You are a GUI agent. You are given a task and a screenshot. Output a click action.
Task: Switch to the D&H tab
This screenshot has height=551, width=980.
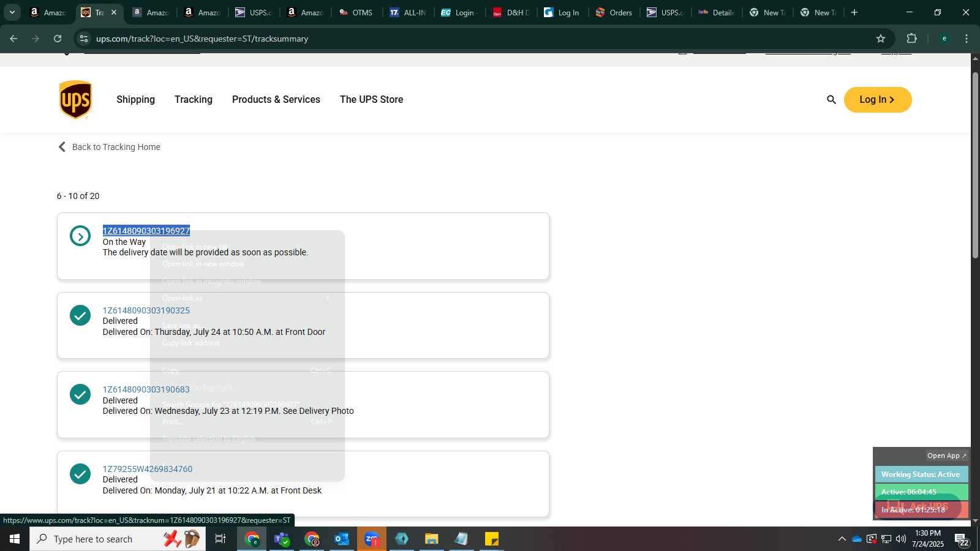tap(511, 12)
